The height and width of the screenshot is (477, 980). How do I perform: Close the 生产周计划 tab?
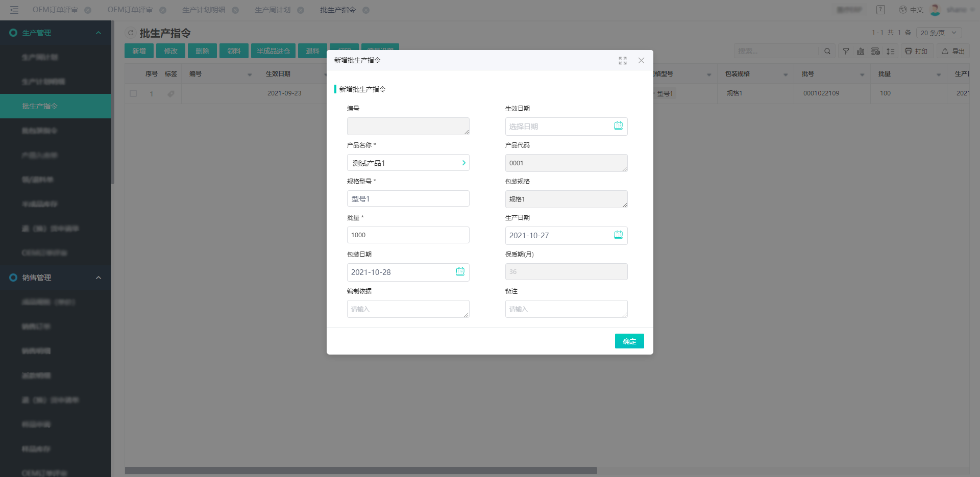(301, 10)
